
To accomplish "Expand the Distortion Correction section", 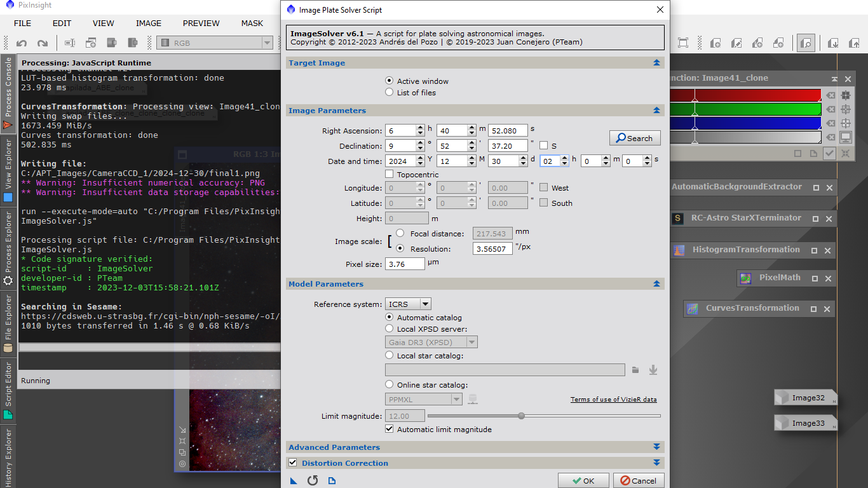I will point(656,463).
